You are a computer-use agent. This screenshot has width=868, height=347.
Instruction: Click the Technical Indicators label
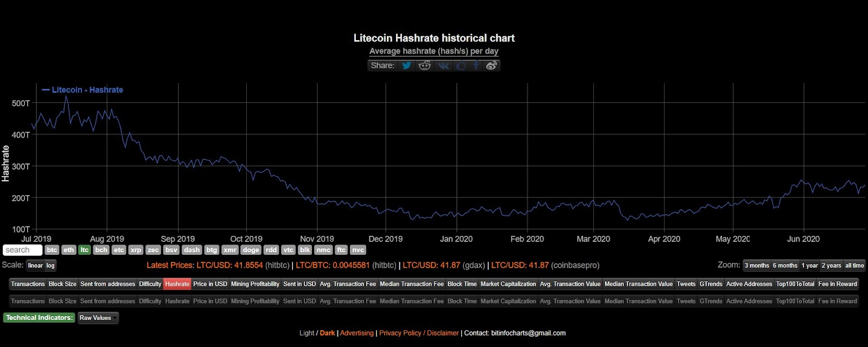pos(39,318)
